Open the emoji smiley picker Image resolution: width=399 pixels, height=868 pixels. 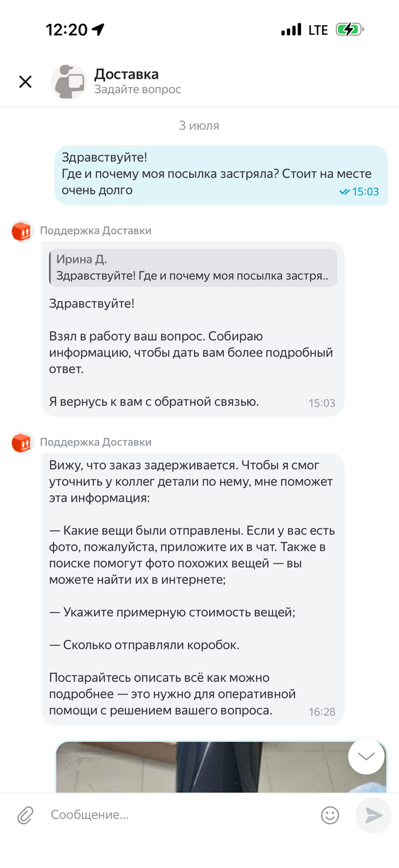click(x=330, y=815)
